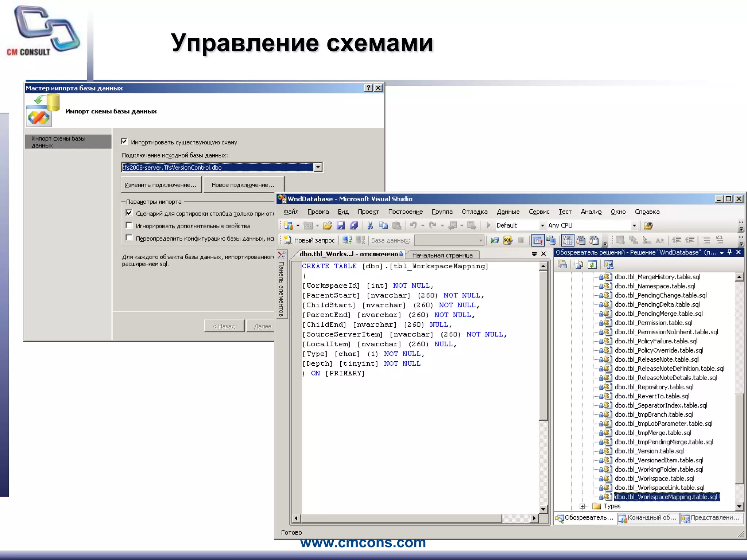Open the Undo history dropdown arrow
Viewport: 747px width, 560px height.
point(423,226)
